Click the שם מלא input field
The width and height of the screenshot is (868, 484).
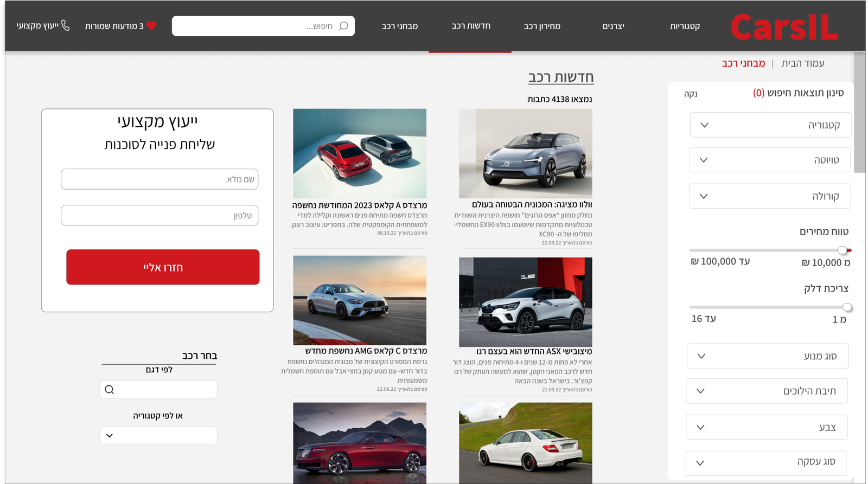[x=159, y=179]
